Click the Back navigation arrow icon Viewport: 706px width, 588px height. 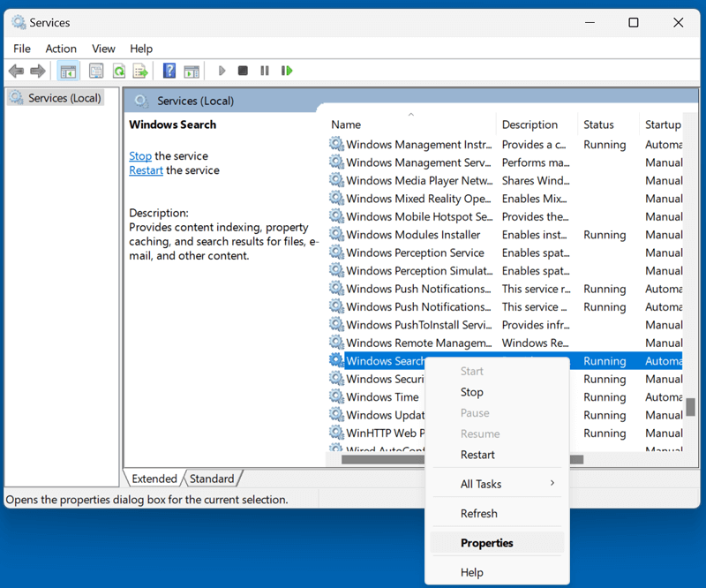pos(16,71)
